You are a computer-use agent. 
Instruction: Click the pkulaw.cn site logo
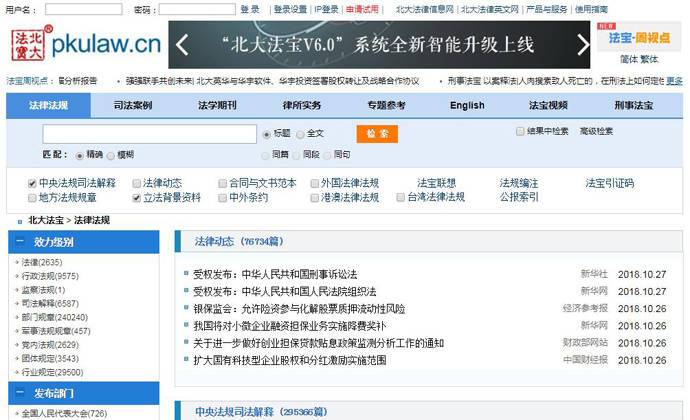coord(85,44)
